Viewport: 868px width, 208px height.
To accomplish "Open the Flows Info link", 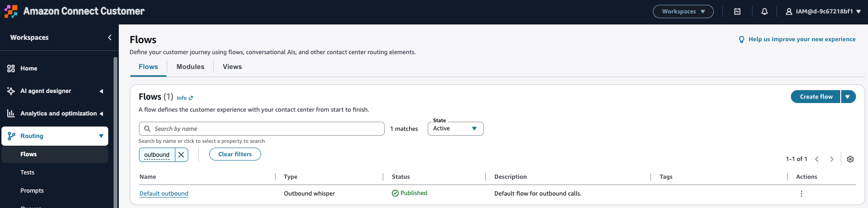I will point(185,98).
